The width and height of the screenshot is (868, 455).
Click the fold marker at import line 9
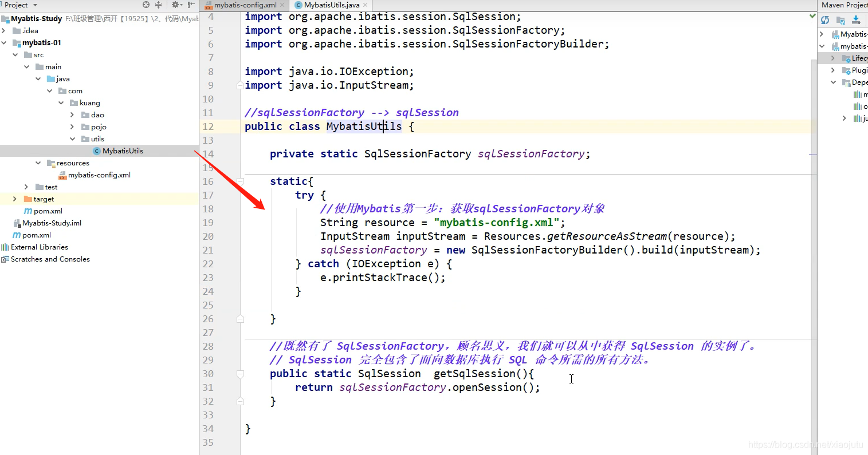pos(241,85)
